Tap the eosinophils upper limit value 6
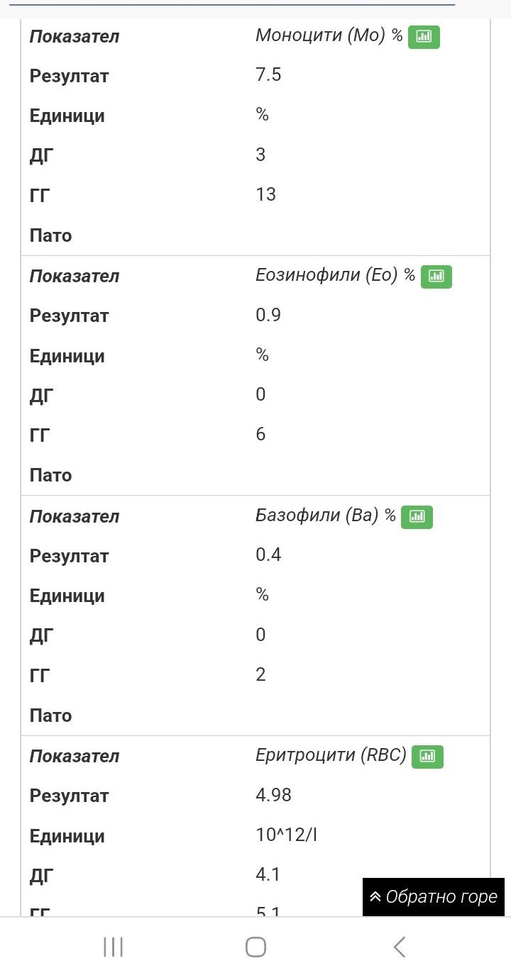 [x=260, y=434]
